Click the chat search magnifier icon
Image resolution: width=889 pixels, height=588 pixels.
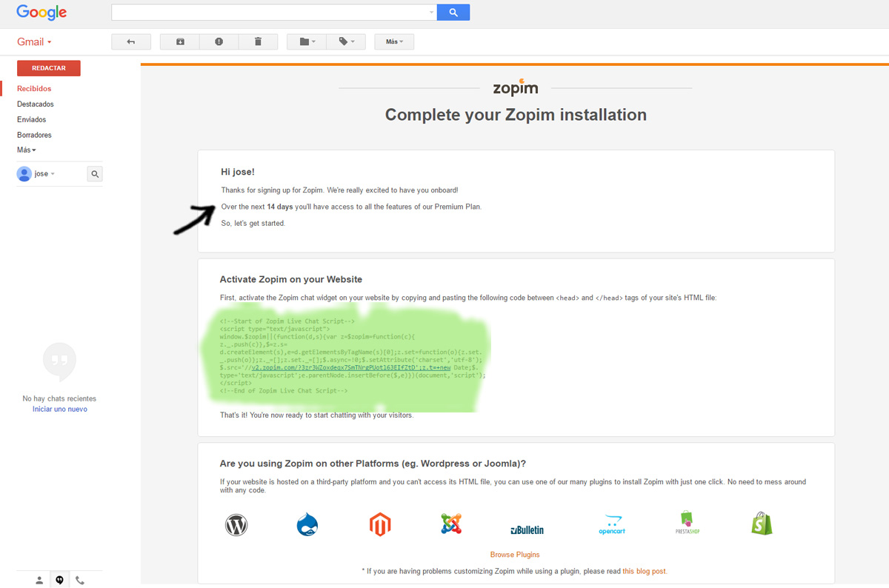point(95,174)
